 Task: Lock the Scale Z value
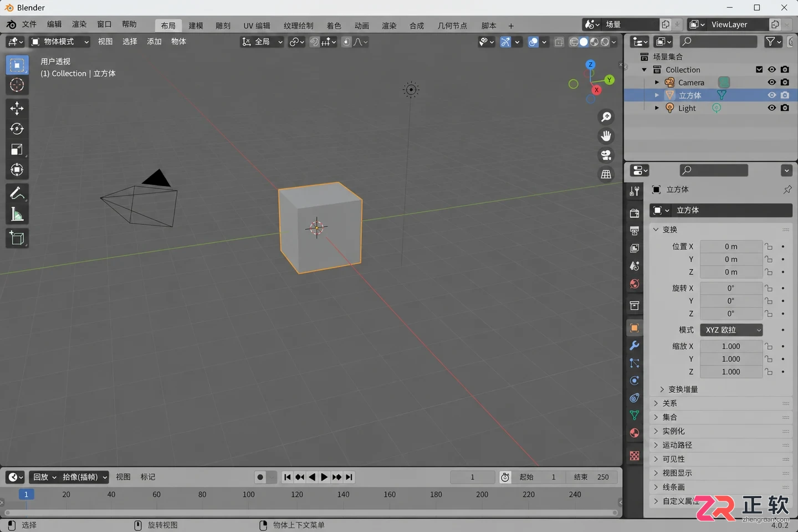(769, 372)
